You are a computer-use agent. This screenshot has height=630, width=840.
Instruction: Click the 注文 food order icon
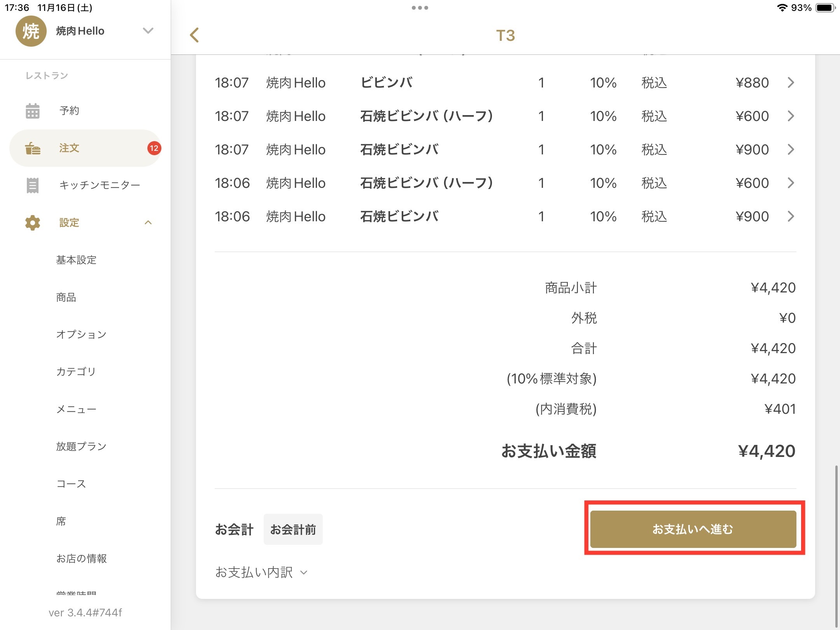click(x=33, y=149)
